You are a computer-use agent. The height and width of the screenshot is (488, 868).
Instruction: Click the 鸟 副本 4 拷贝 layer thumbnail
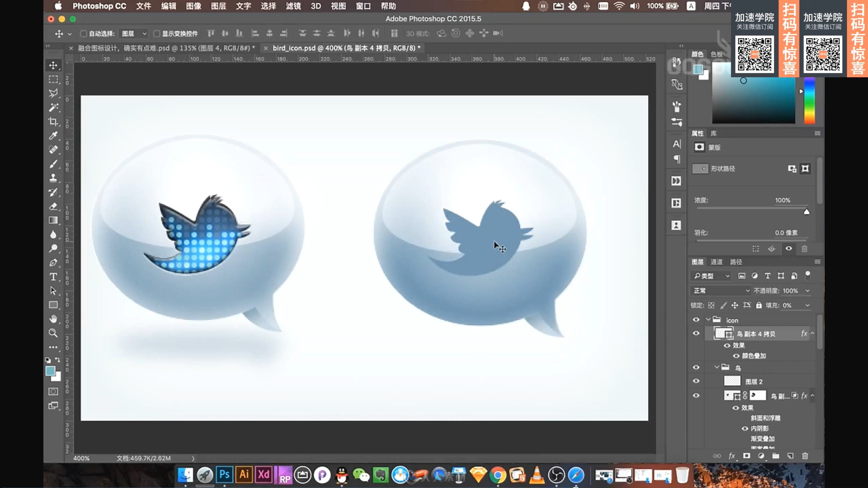[x=723, y=333]
